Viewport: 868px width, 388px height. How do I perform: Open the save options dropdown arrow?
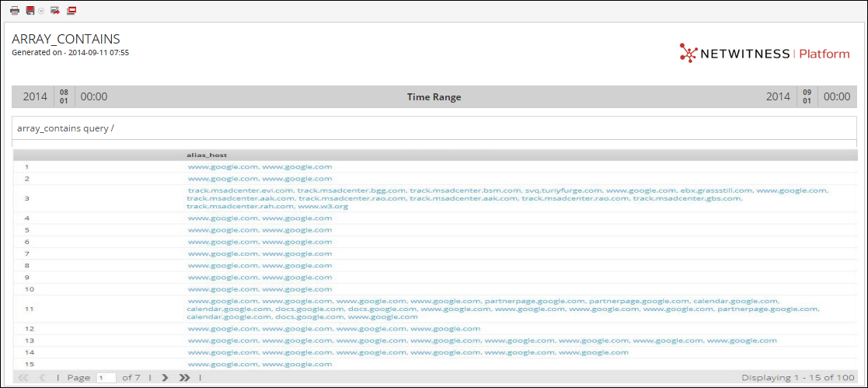click(x=41, y=11)
